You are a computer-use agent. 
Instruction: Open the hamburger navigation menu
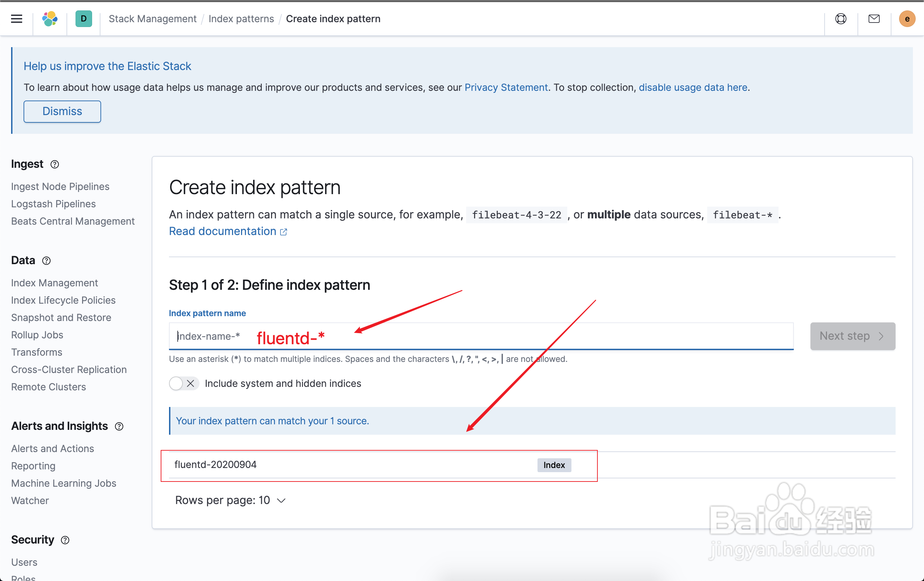tap(17, 19)
